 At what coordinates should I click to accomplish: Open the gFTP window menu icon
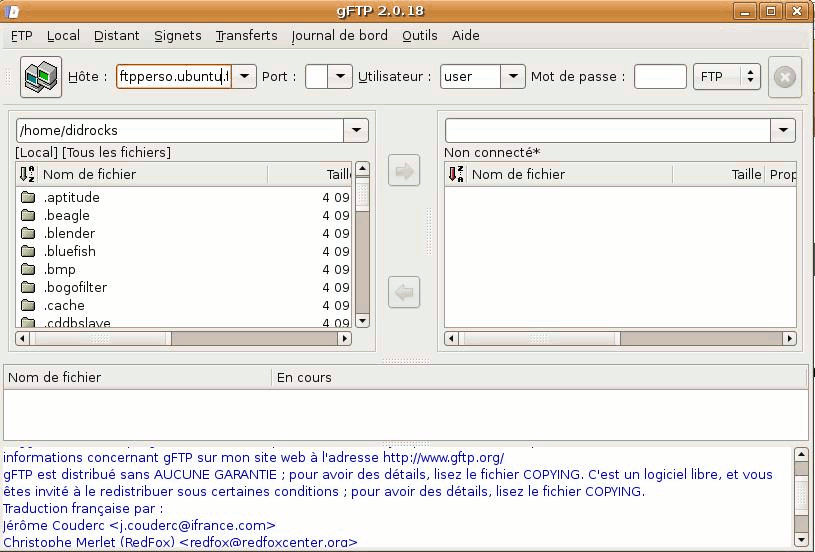pyautogui.click(x=12, y=11)
